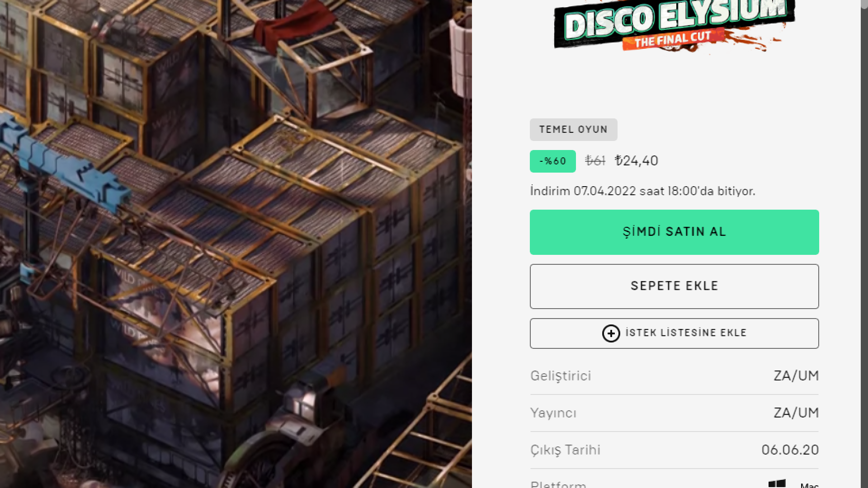Click the plus icon in the wishlist button
The image size is (868, 488).
tap(611, 333)
